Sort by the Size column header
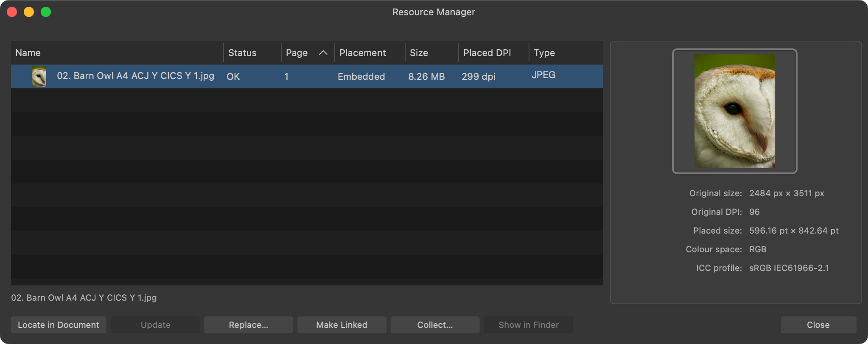Viewport: 868px width, 344px height. pos(432,53)
